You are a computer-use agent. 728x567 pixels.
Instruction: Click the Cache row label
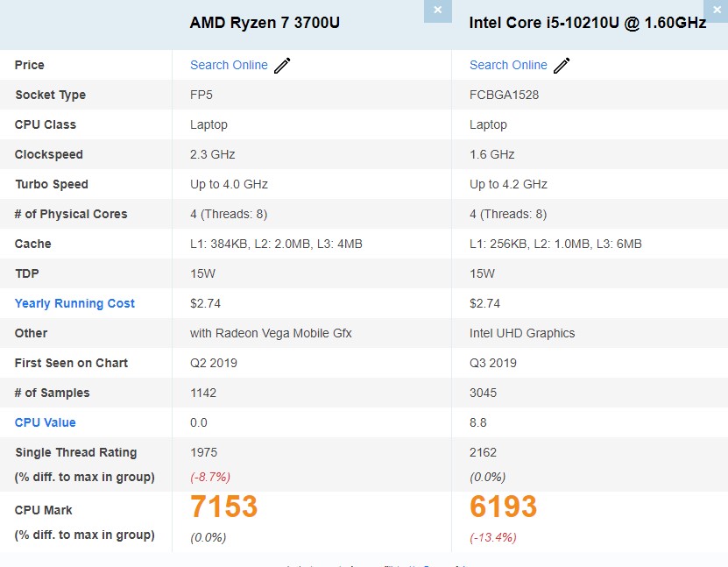33,244
